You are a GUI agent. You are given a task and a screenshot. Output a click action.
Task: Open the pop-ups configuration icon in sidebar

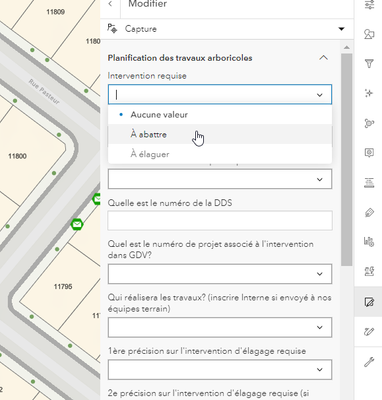click(x=369, y=153)
